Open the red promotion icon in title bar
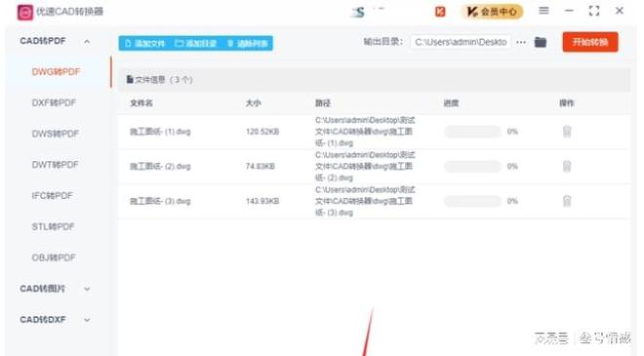The image size is (644, 356). click(x=440, y=12)
